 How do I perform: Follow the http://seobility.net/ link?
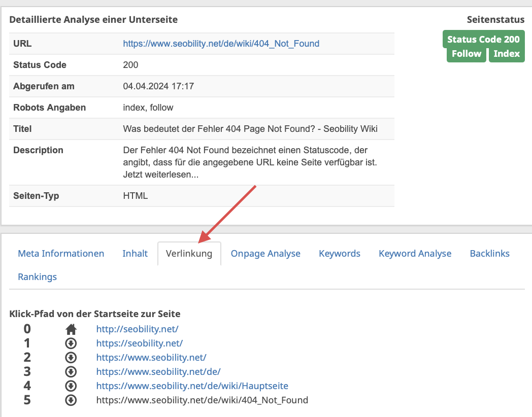tap(138, 329)
